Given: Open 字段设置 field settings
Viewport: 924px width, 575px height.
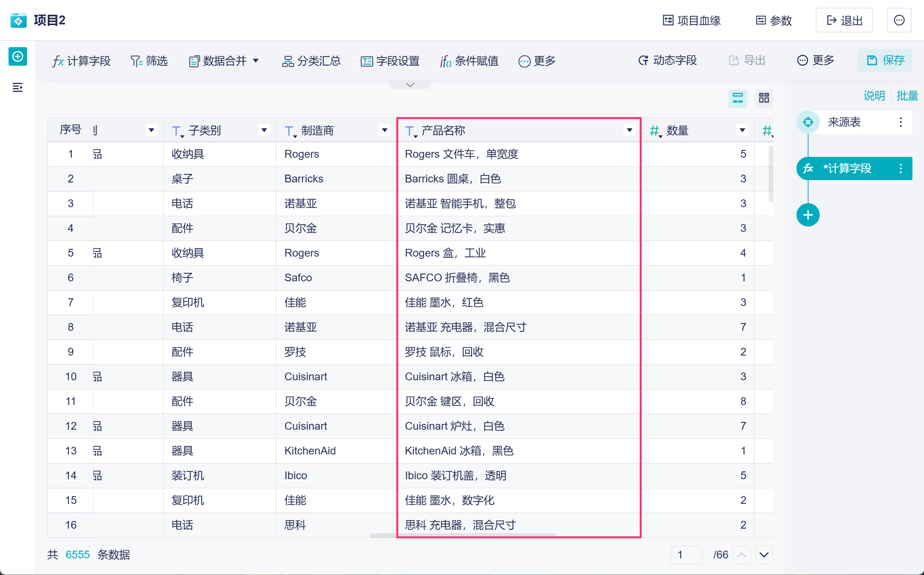Looking at the screenshot, I should point(390,61).
